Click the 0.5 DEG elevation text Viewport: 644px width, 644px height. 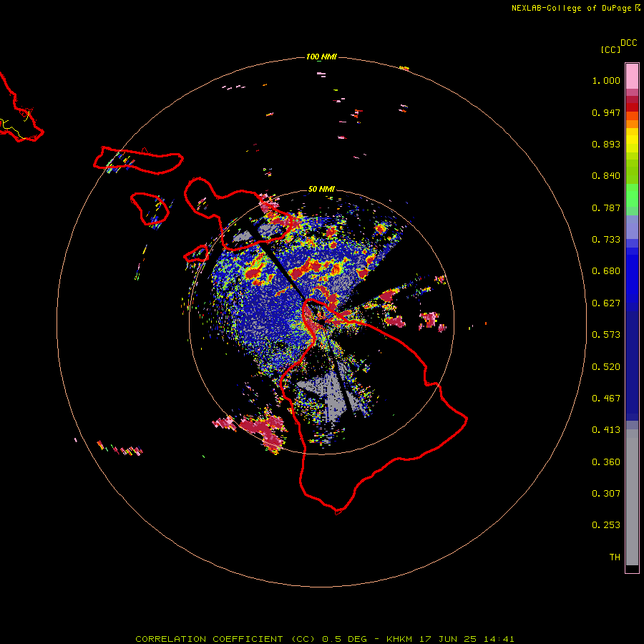(x=344, y=639)
